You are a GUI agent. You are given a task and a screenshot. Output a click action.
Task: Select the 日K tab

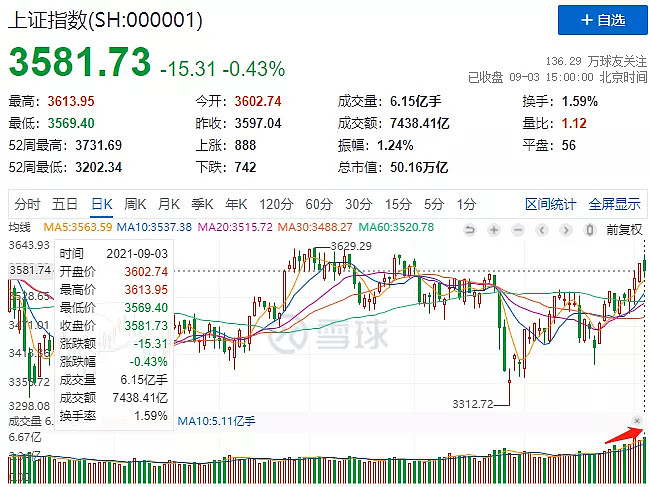[102, 204]
